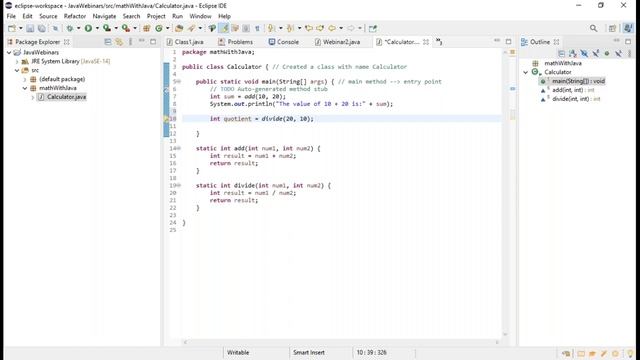
Task: Open dropdown next to Back arrow
Action: pos(341,28)
